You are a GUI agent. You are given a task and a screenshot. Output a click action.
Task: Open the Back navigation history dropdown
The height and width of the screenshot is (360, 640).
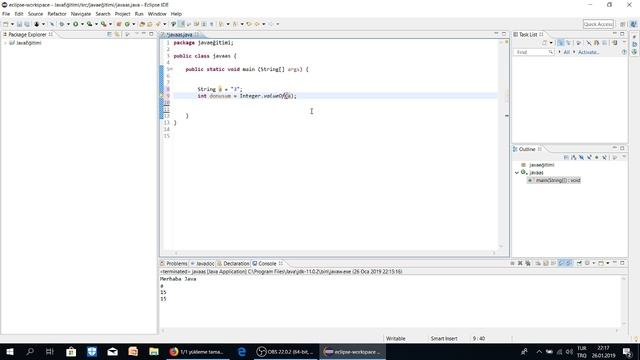(x=264, y=24)
